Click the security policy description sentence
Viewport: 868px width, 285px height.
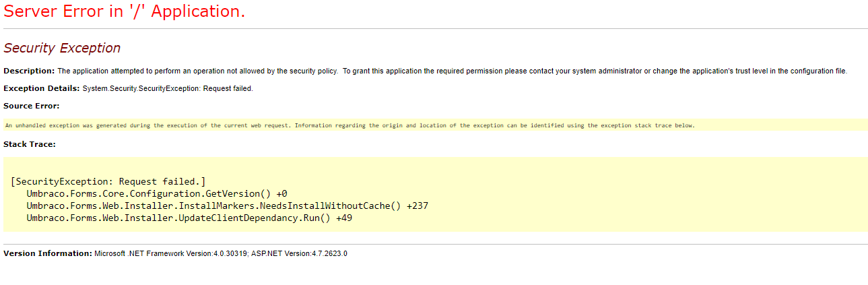[x=453, y=71]
